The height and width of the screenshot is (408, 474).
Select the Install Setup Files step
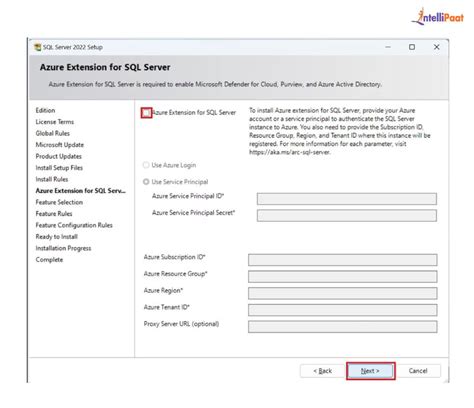[x=59, y=168]
